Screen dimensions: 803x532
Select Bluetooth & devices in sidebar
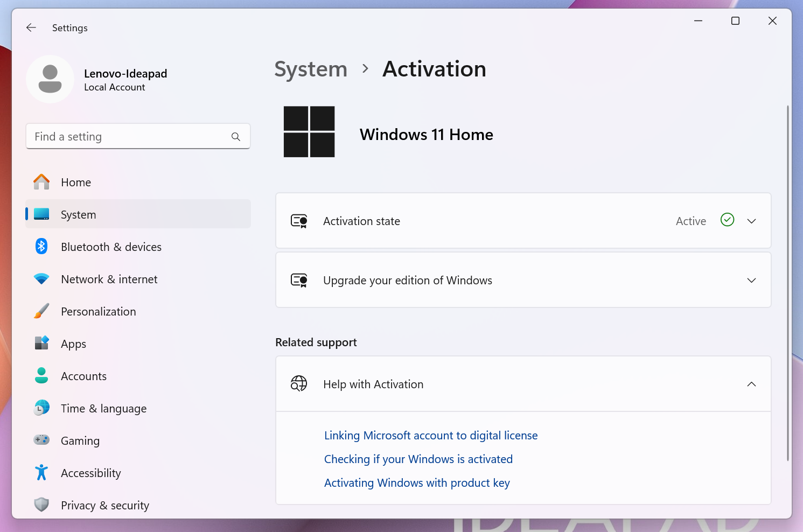tap(138, 247)
